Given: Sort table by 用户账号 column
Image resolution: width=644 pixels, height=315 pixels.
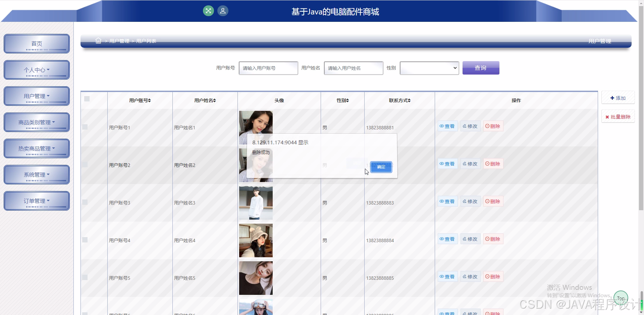Looking at the screenshot, I should tap(140, 100).
